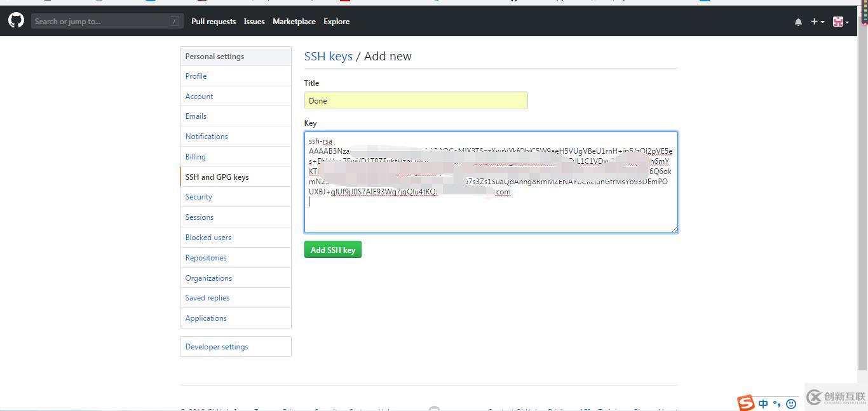Open Account settings

pyautogui.click(x=236, y=97)
